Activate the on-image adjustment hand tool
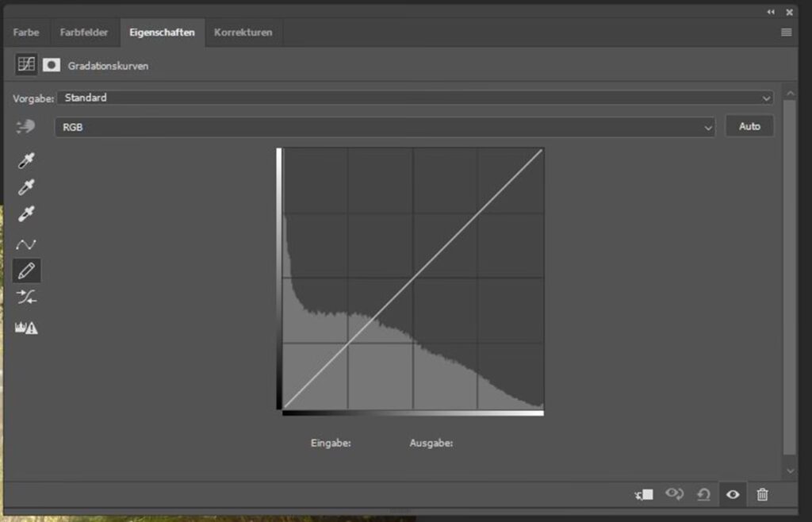 (26, 127)
